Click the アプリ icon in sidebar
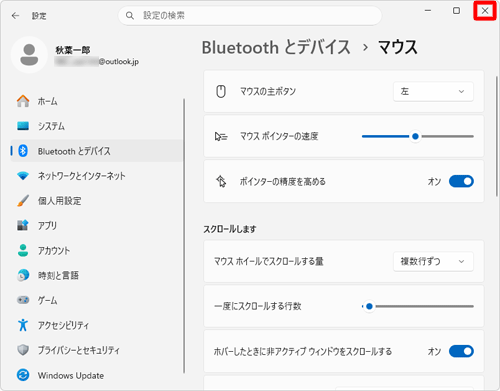Viewport: 500px width, 391px height. click(23, 225)
